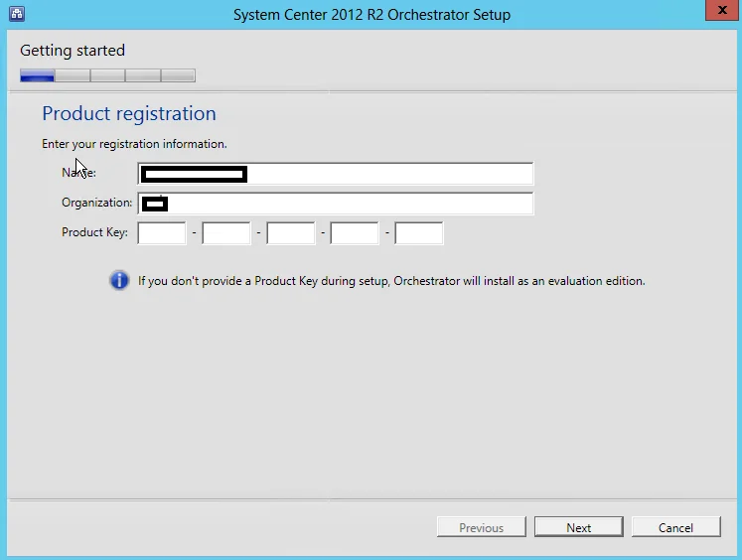Click the System Center 2012 R2 title text
The image size is (742, 560).
(x=371, y=15)
